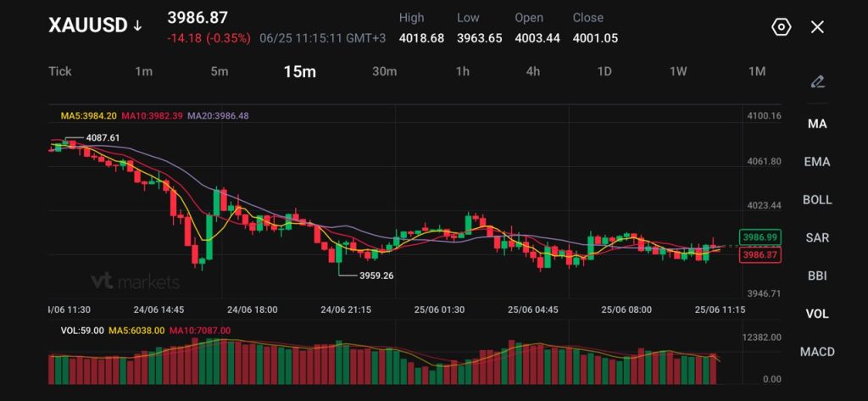Click the 3959.26 low marker label
Image resolution: width=868 pixels, height=401 pixels.
376,276
